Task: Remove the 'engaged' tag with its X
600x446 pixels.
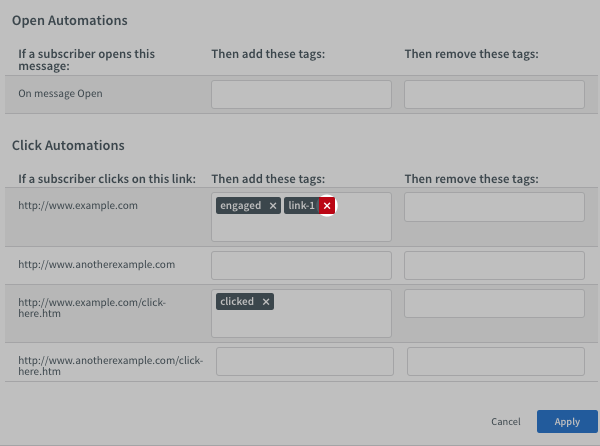Action: coord(273,206)
